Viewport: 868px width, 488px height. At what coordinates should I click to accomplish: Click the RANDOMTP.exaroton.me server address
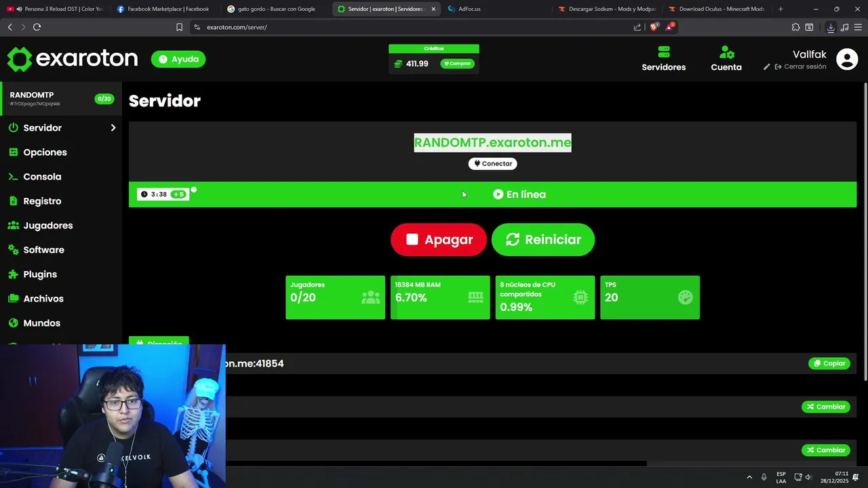pyautogui.click(x=492, y=142)
